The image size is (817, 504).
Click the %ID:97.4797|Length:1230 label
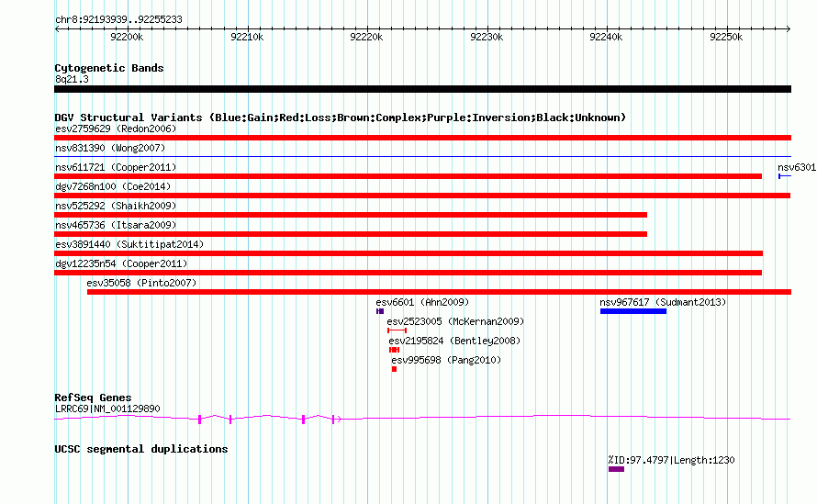coord(671,460)
